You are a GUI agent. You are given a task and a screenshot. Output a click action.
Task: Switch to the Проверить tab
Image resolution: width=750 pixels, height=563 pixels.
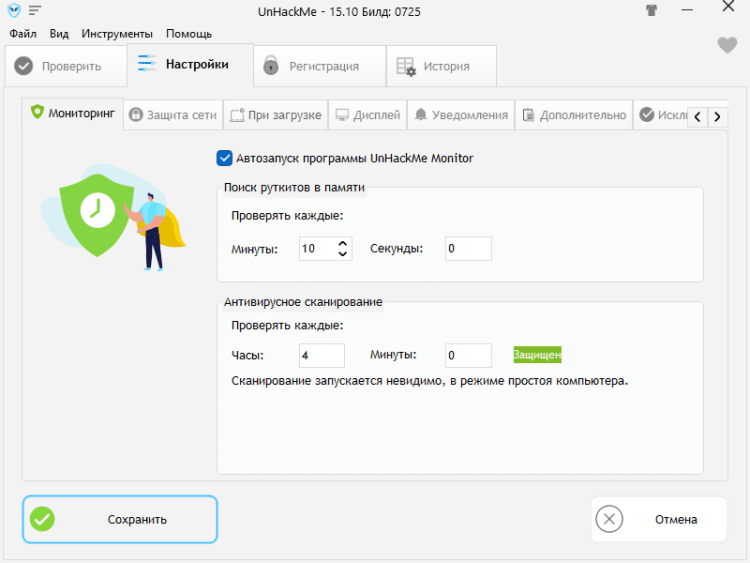tap(66, 66)
